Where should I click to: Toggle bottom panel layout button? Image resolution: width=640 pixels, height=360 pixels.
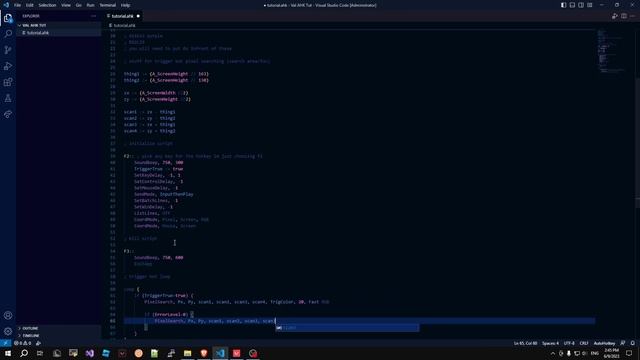coord(572,5)
